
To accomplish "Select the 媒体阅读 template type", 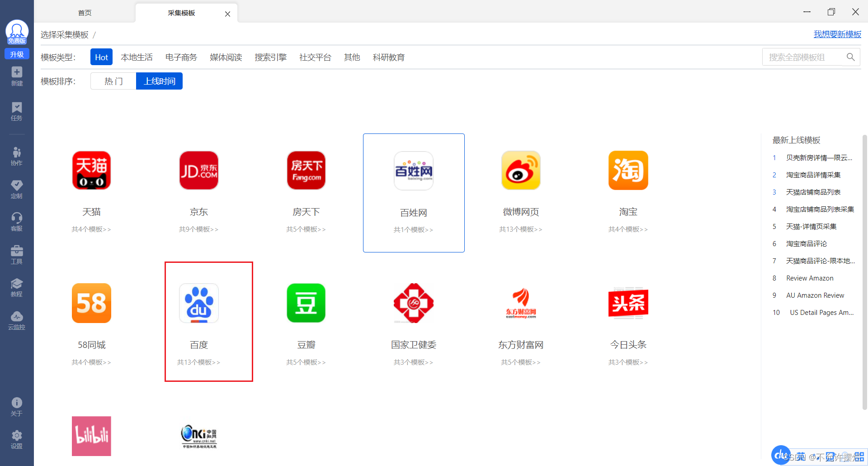I will tap(226, 57).
